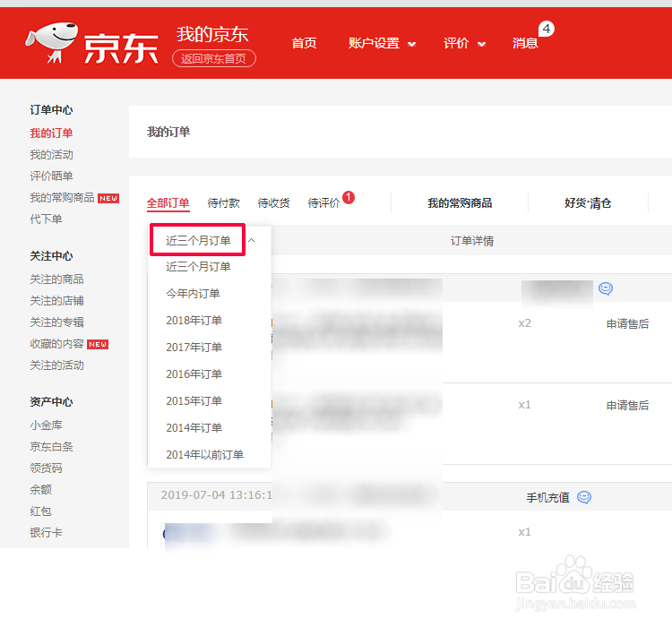
Task: Click 返回京东首页 button
Action: tap(214, 59)
